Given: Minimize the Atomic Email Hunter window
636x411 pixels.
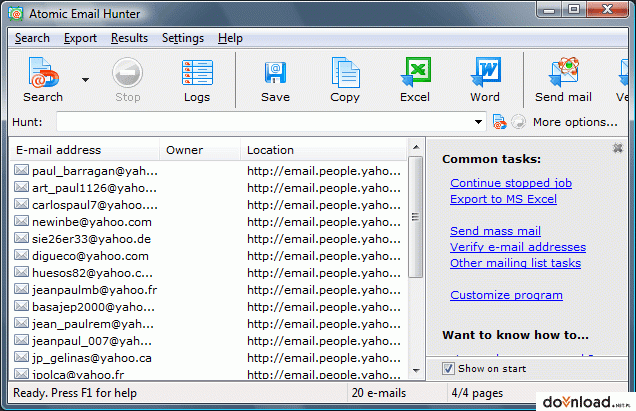Looking at the screenshot, I should (x=549, y=9).
